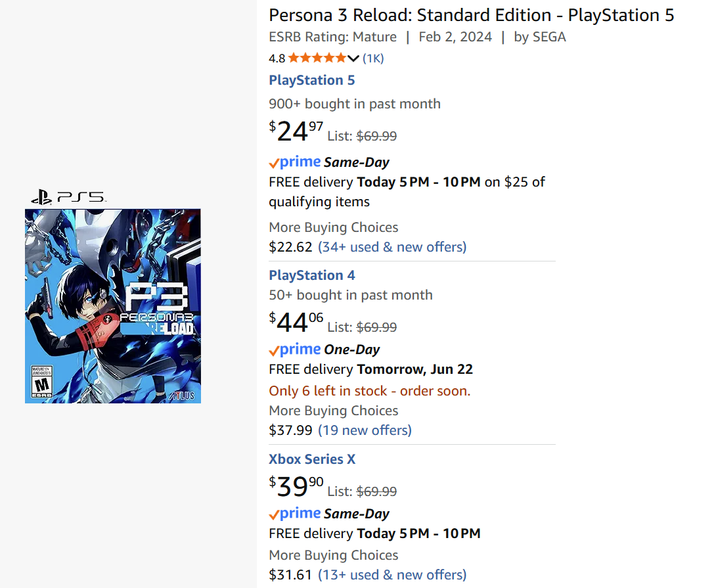Screen dimensions: 716x588
Task: Click the ESRB Mature rating badge
Action: 41,382
